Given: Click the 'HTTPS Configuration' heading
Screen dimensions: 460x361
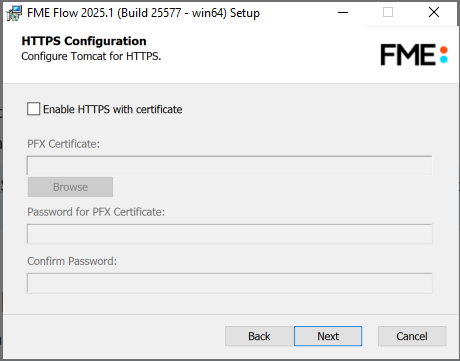Looking at the screenshot, I should [84, 41].
